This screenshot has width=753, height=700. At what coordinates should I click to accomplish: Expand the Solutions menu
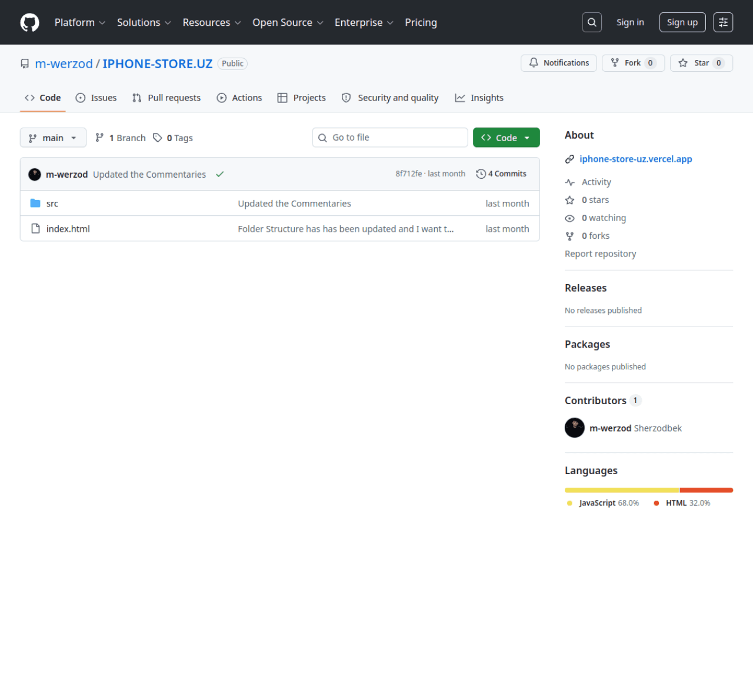144,22
